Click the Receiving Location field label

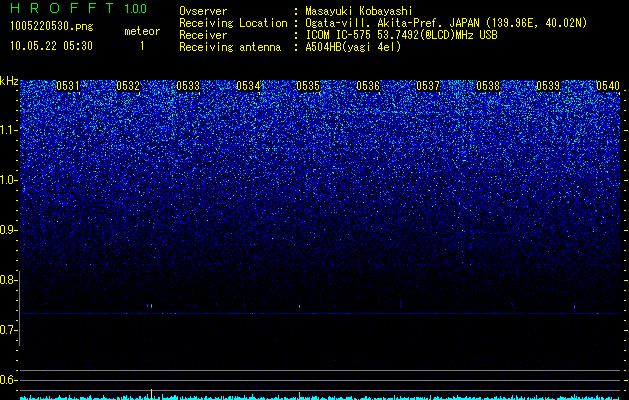click(233, 23)
